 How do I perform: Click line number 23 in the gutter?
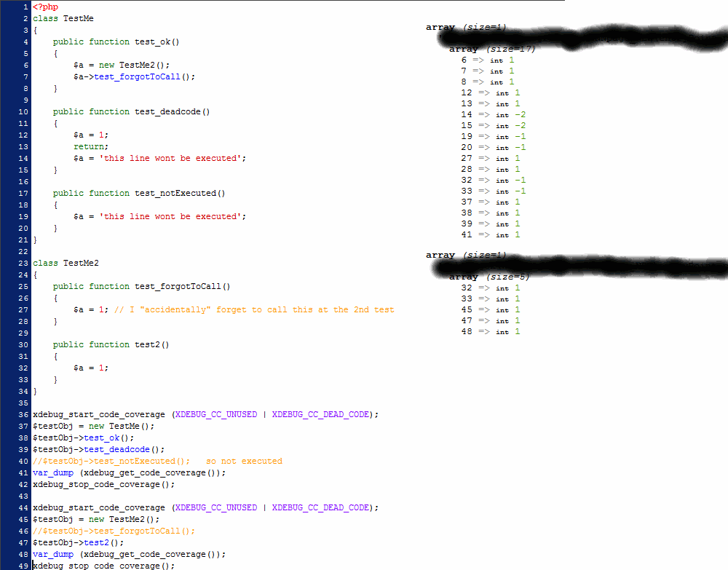click(24, 263)
